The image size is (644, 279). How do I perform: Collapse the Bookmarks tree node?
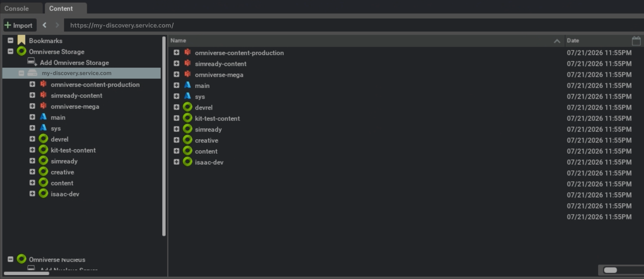(10, 40)
